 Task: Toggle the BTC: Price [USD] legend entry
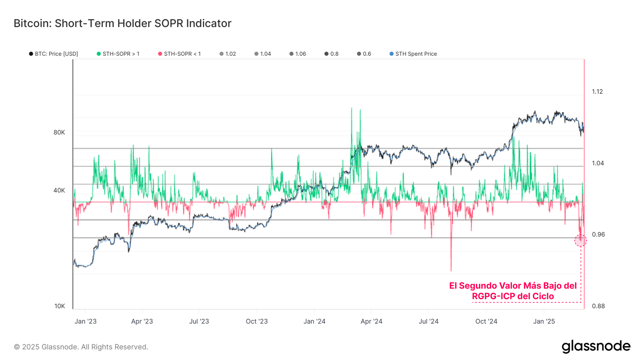[x=56, y=54]
